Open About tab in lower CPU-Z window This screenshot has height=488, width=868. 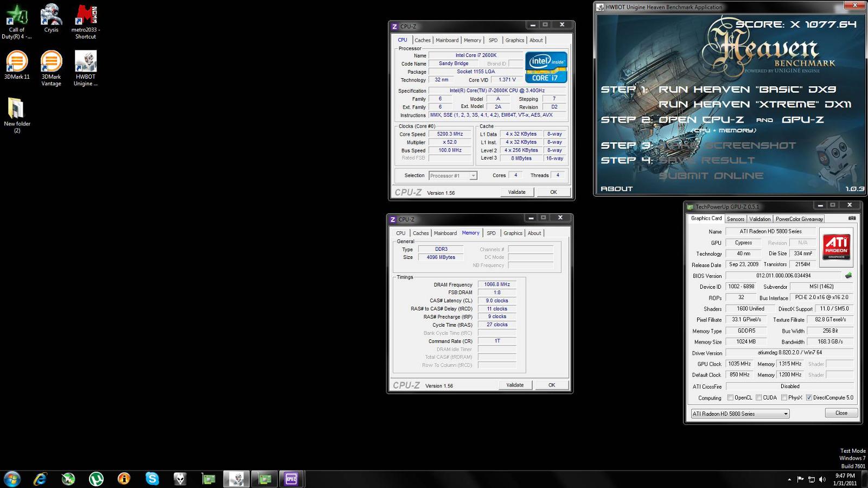click(x=534, y=233)
